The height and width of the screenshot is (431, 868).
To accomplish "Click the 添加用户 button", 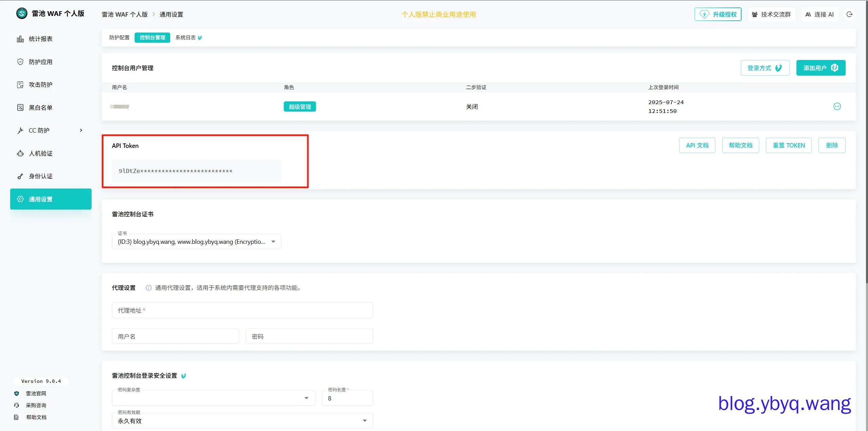I will (821, 68).
